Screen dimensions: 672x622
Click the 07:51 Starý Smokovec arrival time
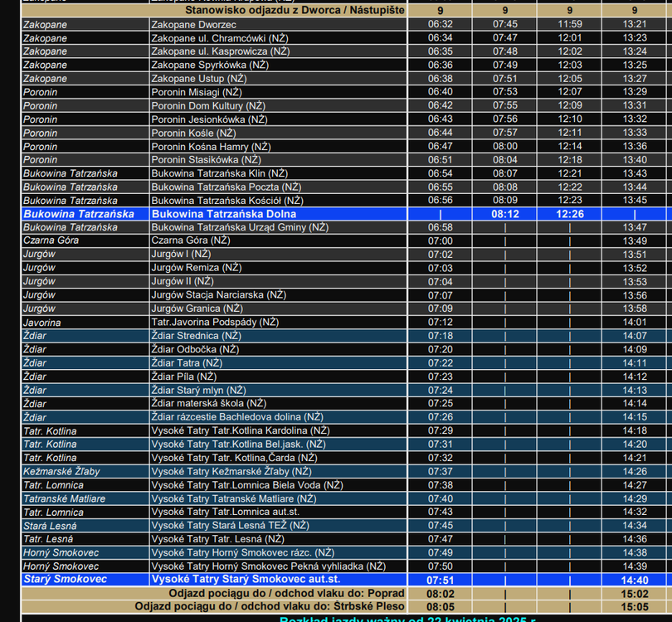coord(441,581)
